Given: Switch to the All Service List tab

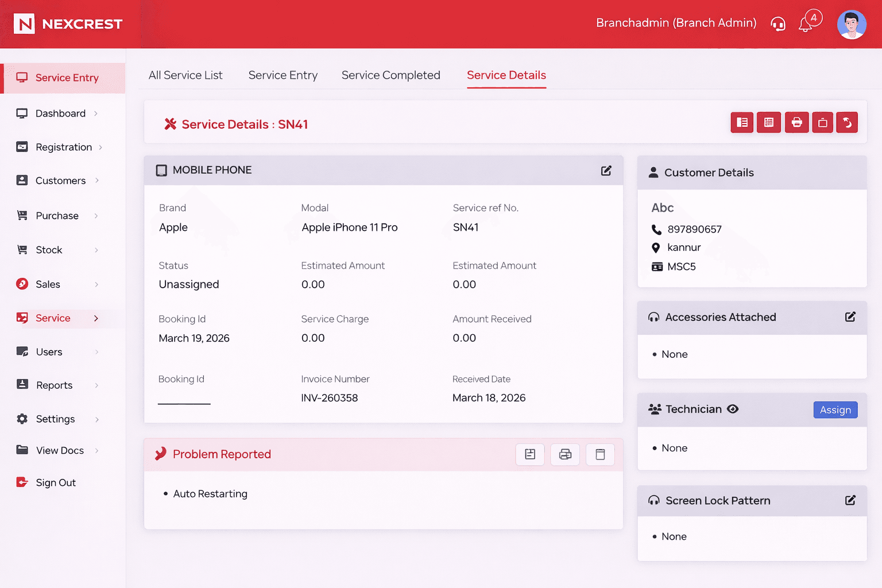Looking at the screenshot, I should point(185,75).
